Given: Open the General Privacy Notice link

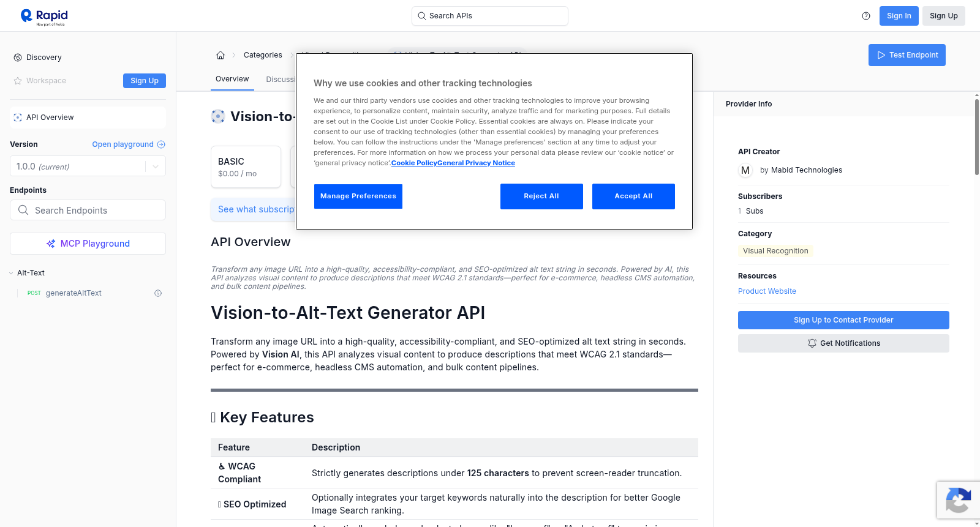Looking at the screenshot, I should click(476, 163).
